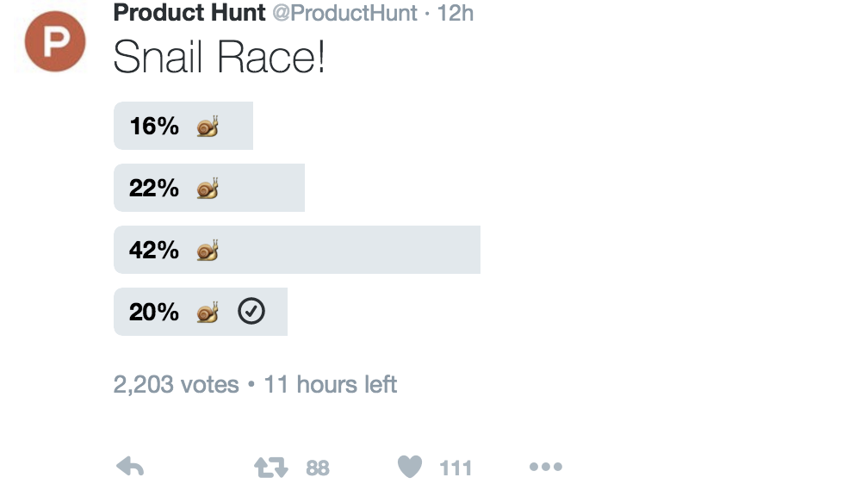Click the 88 retweet count
The width and height of the screenshot is (868, 496).
[318, 468]
